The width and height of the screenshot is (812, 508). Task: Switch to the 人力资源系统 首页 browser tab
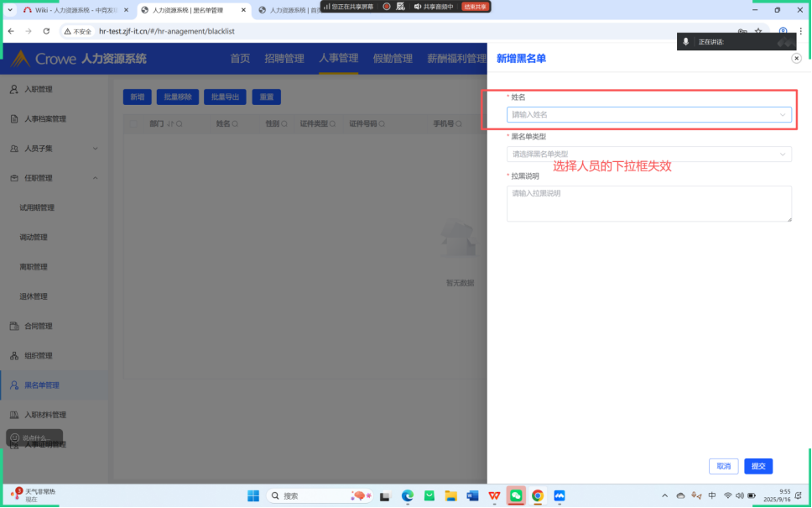point(290,10)
